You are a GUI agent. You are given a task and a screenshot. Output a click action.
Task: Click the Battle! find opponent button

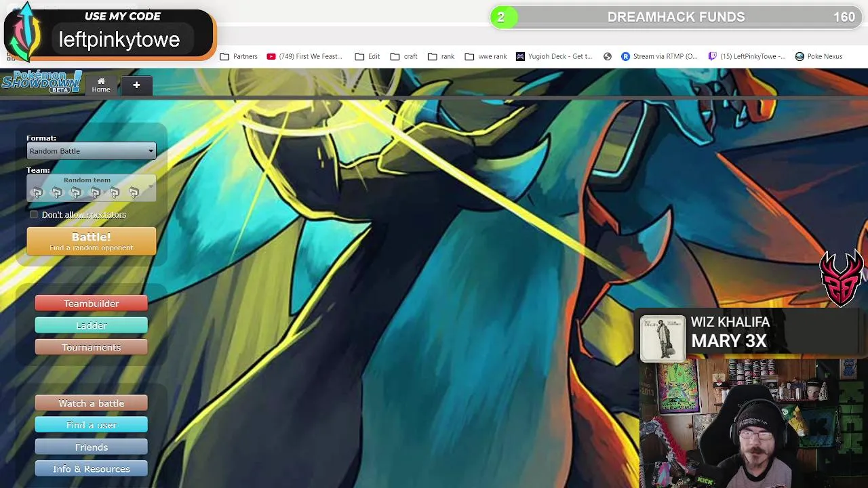92,241
